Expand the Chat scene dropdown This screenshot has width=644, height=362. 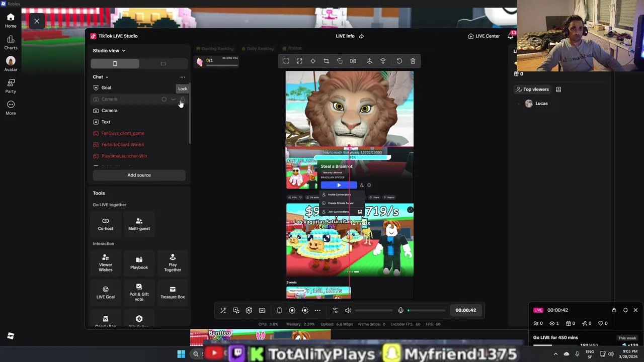pyautogui.click(x=101, y=77)
